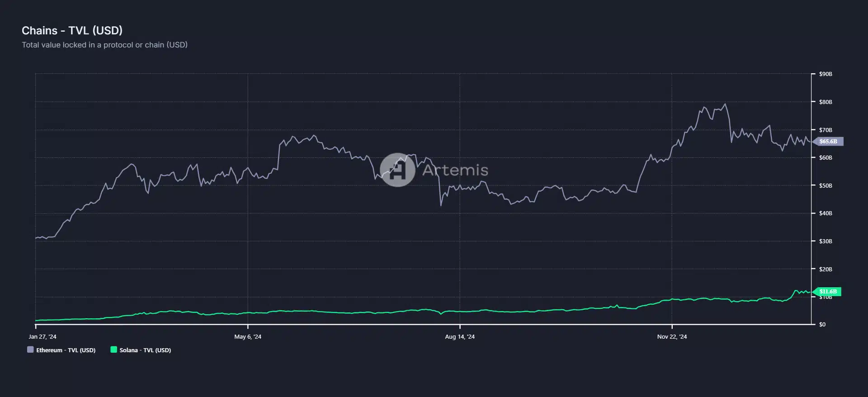Image resolution: width=868 pixels, height=397 pixels.
Task: Click the $0 y-axis label
Action: 822,324
